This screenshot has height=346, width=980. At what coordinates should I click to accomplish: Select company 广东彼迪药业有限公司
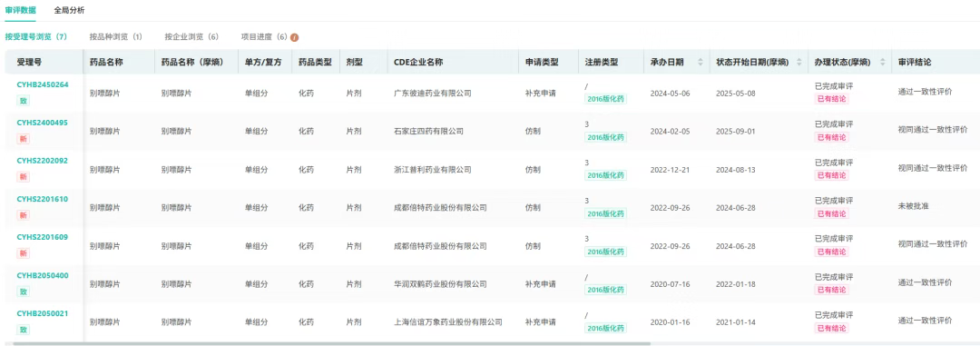click(433, 94)
